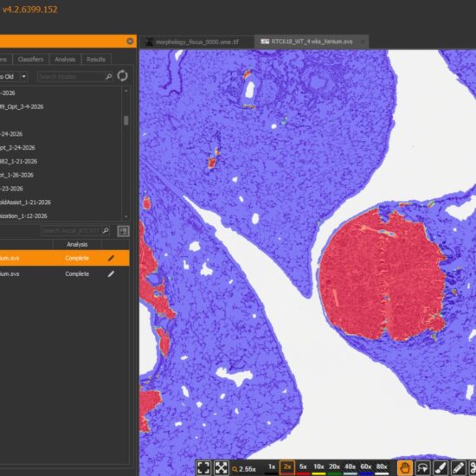Collapse the orange side panel header button
The image size is (476, 476).
pos(130,42)
